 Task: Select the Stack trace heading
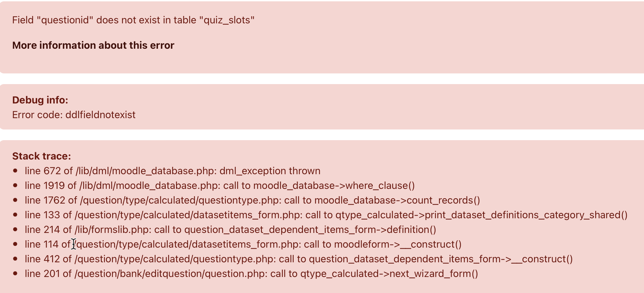click(x=41, y=156)
